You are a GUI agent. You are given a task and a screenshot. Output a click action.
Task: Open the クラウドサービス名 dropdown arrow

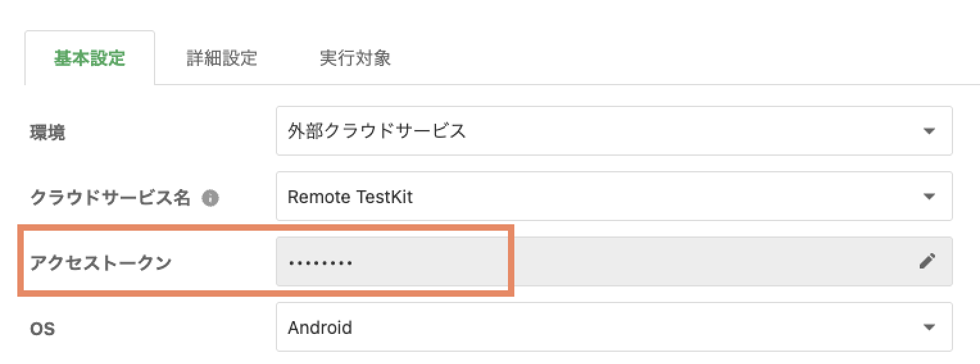(929, 196)
